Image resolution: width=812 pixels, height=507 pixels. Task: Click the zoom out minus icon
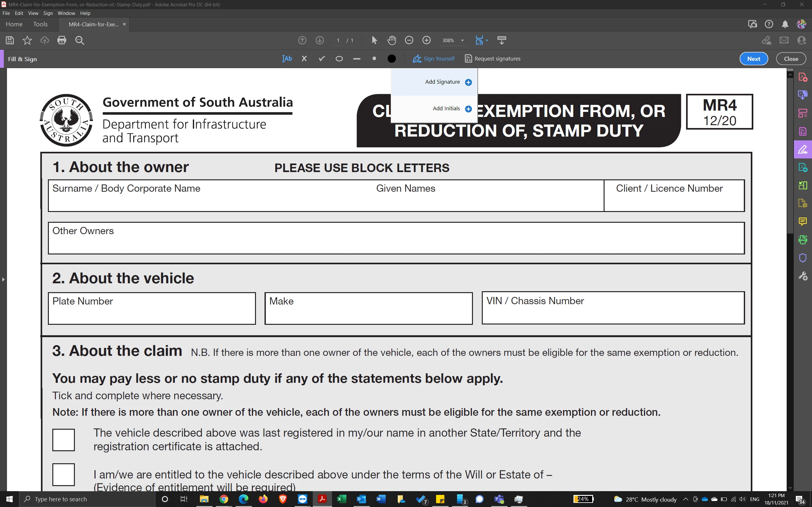409,40
